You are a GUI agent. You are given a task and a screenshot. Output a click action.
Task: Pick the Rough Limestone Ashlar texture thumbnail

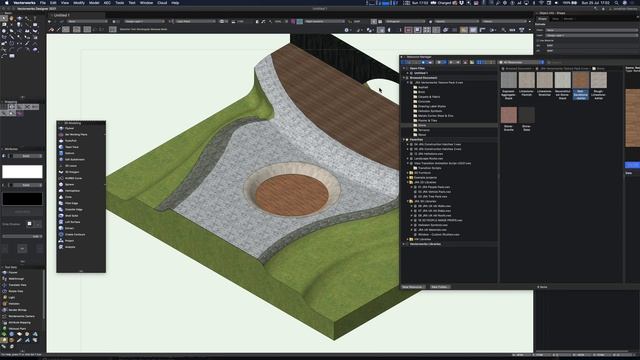[598, 80]
